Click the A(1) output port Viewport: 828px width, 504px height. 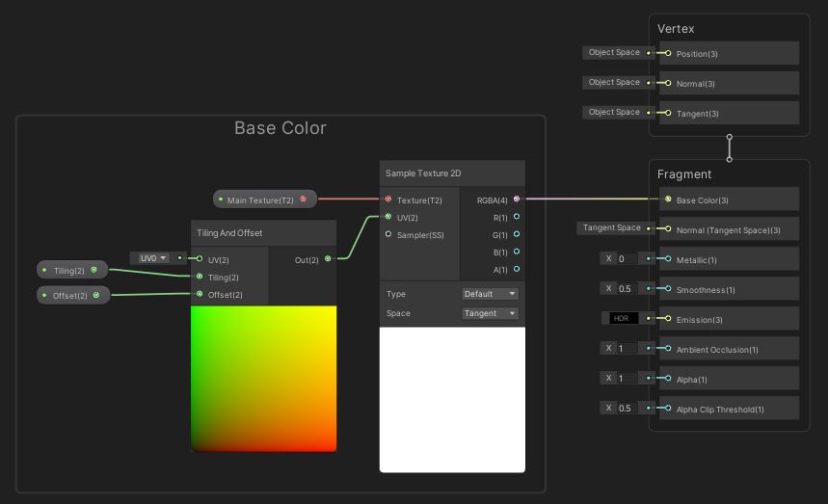click(517, 269)
